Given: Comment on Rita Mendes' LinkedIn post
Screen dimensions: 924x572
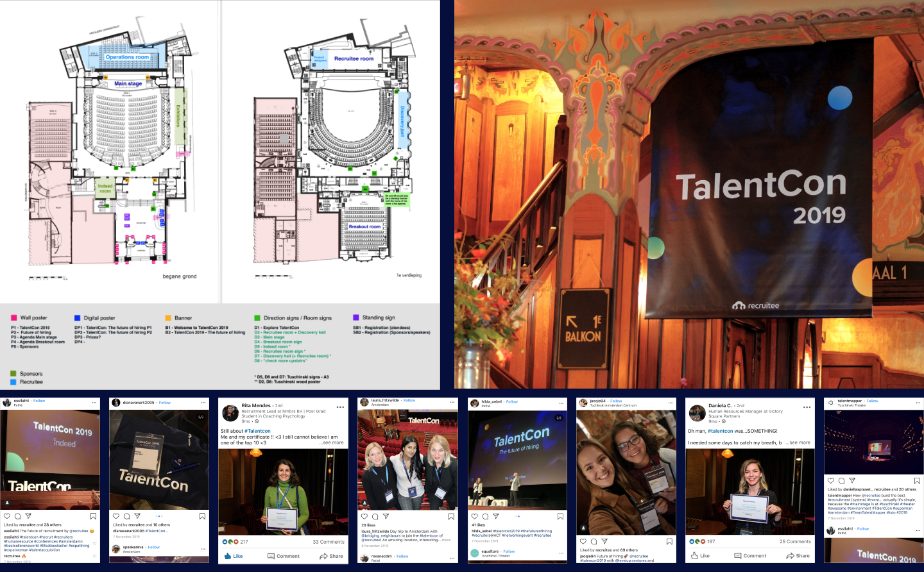Looking at the screenshot, I should point(284,556).
